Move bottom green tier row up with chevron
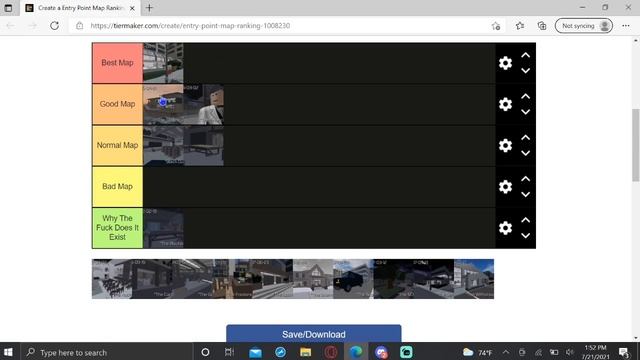640x360 pixels. coord(526,220)
